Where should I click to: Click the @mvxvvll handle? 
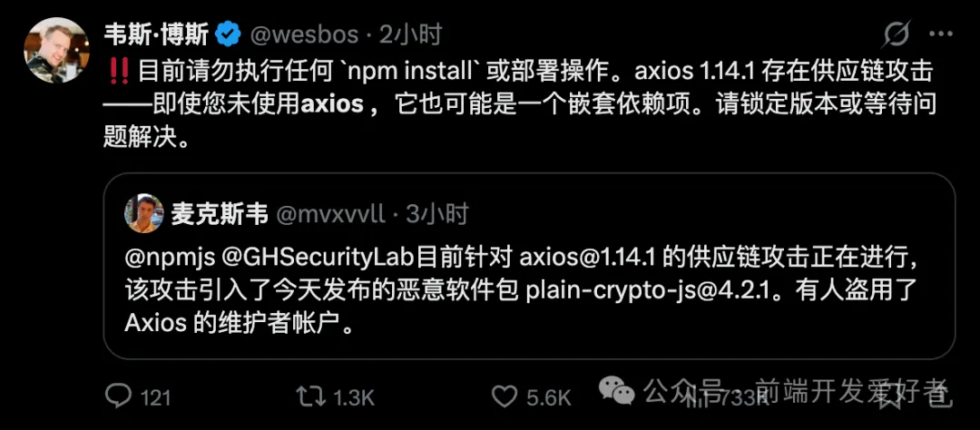click(329, 215)
